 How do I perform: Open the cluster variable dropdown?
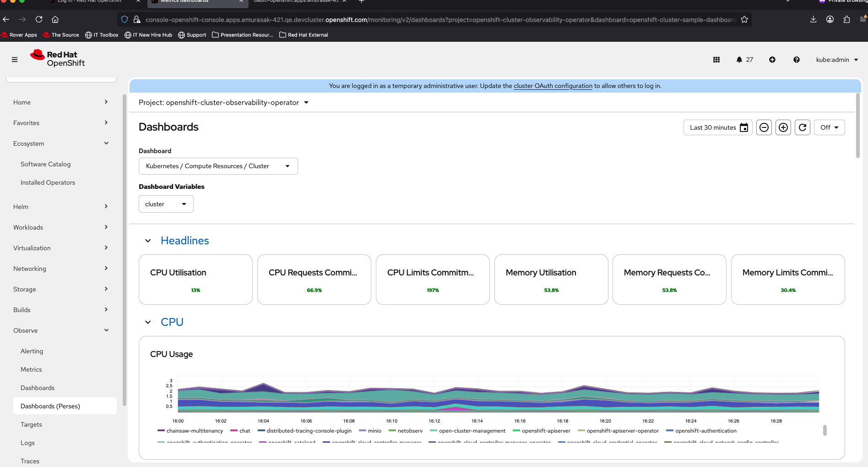[166, 204]
